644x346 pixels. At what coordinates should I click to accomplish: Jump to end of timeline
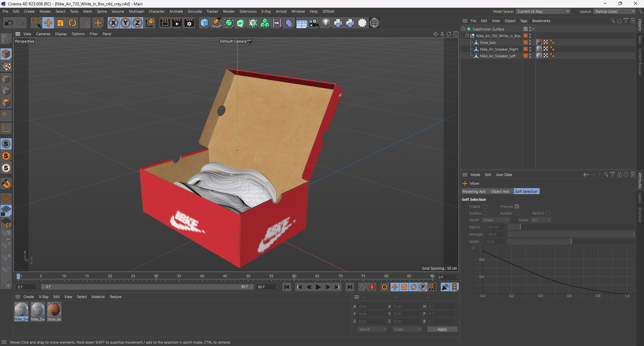(350, 287)
